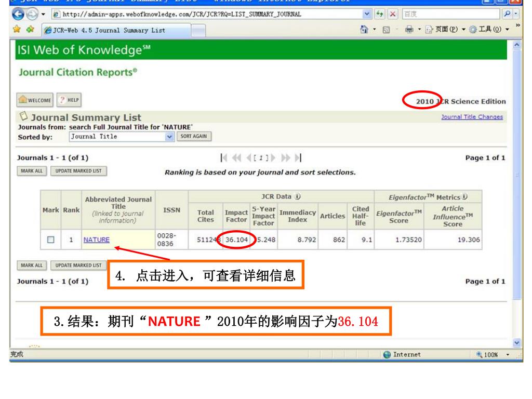Select the Immediacy Index value 8.792
The image size is (532, 399).
307,240
